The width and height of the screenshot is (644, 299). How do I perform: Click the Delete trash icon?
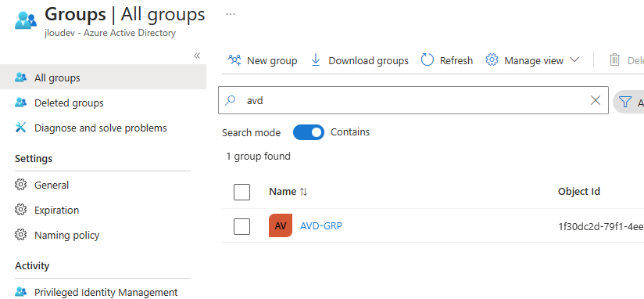(x=614, y=60)
